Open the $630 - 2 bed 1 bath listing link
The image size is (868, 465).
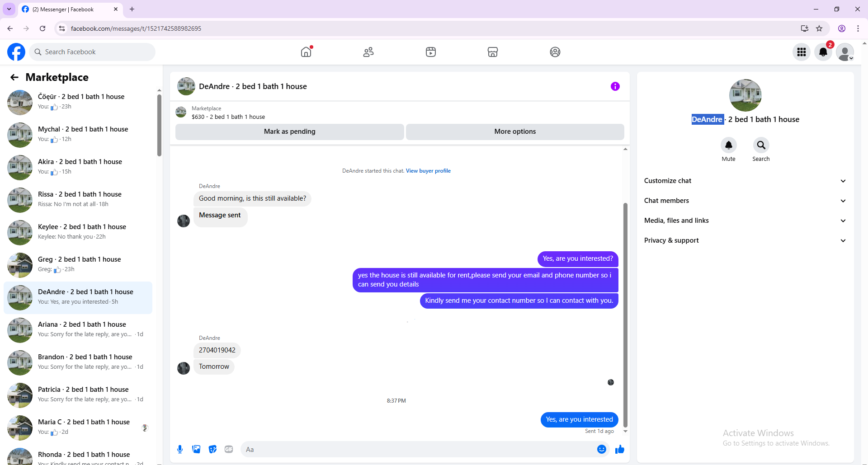[x=228, y=117]
